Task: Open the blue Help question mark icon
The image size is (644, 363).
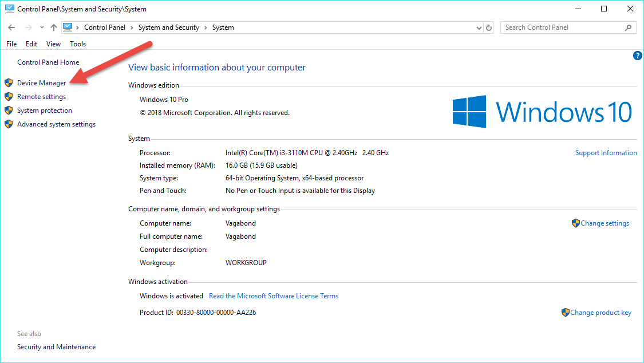Action: [x=637, y=56]
